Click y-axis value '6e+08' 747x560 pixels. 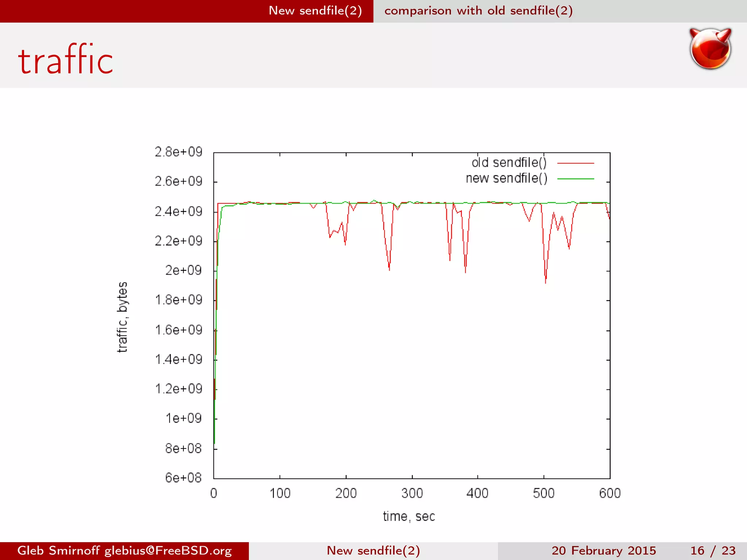tap(183, 478)
